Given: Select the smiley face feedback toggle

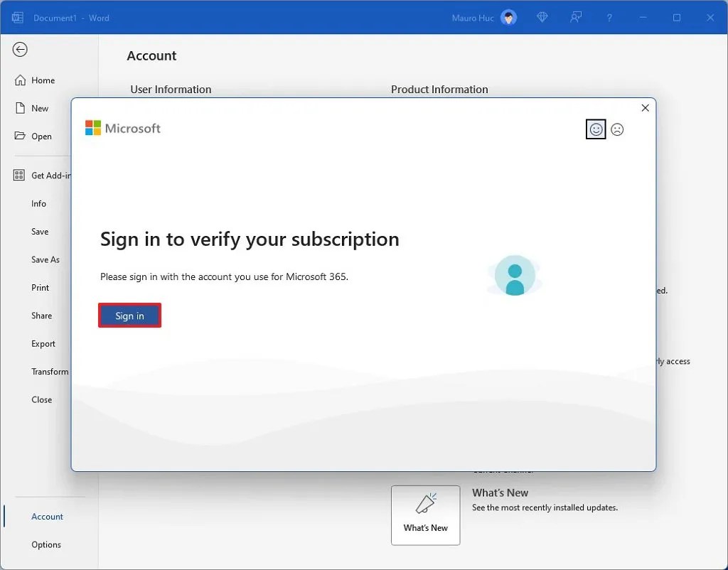Looking at the screenshot, I should [596, 129].
